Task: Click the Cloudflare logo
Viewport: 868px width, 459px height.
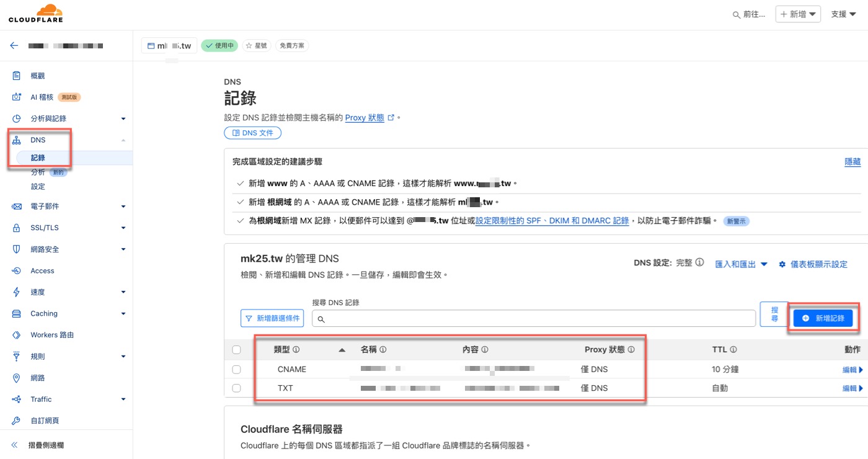Action: click(35, 14)
